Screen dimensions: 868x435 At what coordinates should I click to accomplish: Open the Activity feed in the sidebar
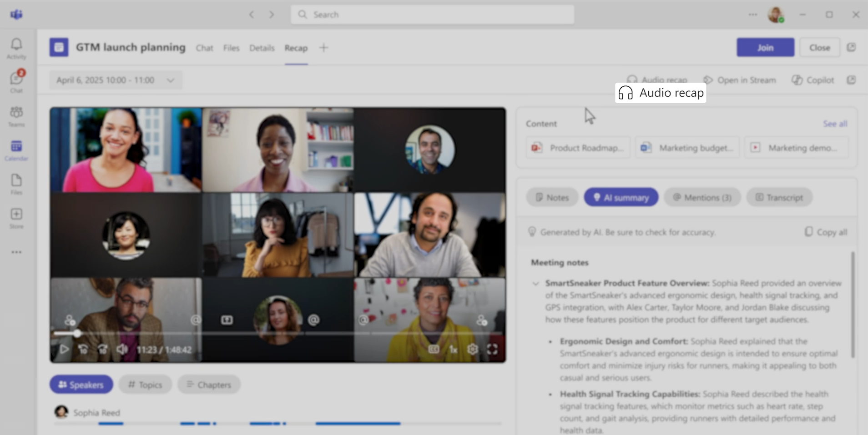[16, 49]
